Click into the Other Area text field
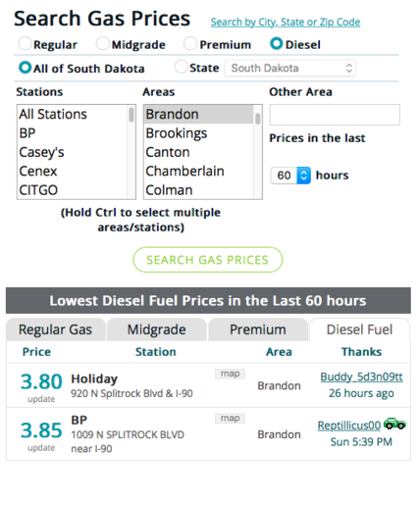Image resolution: width=420 pixels, height=506 pixels. click(x=335, y=115)
